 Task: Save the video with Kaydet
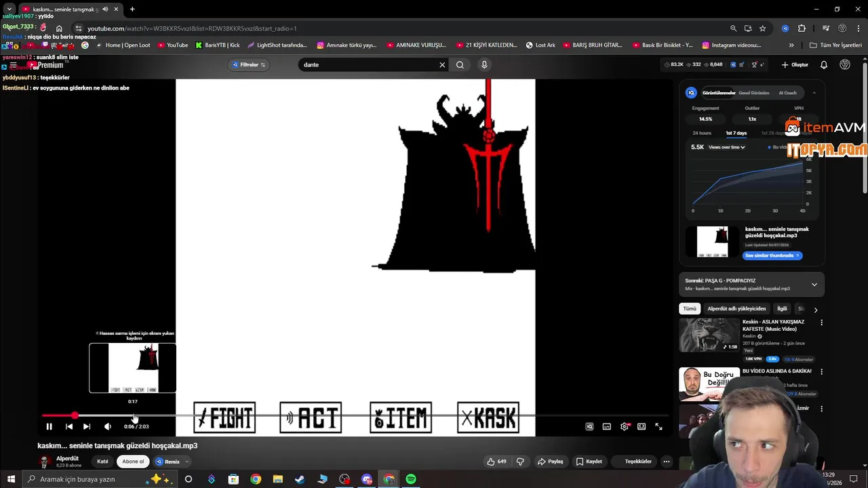point(589,462)
